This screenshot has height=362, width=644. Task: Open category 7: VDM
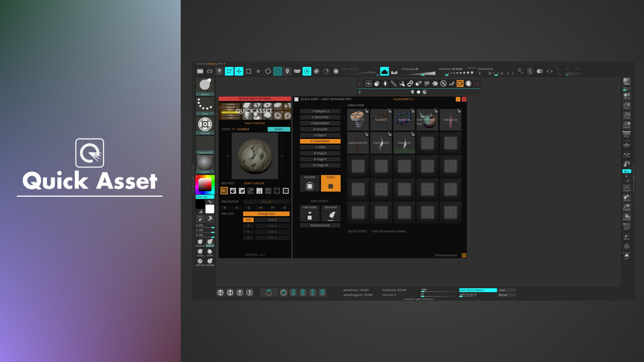pos(320,147)
